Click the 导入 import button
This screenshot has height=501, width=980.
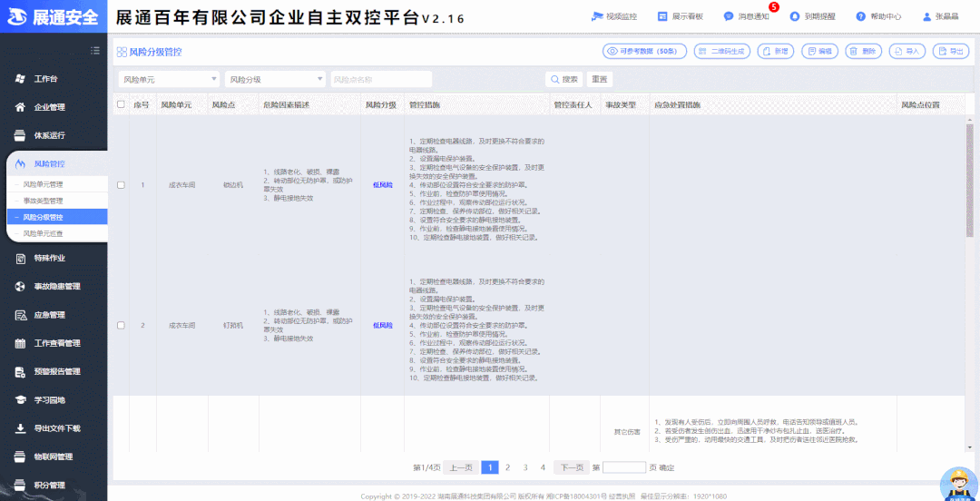[x=906, y=52]
